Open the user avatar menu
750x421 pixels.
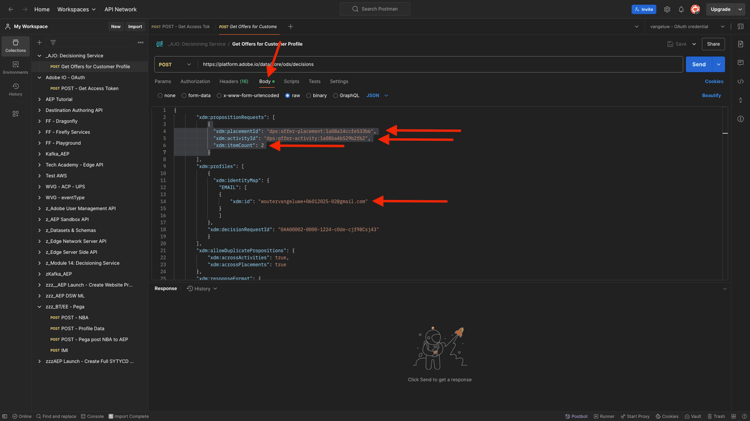tap(695, 9)
